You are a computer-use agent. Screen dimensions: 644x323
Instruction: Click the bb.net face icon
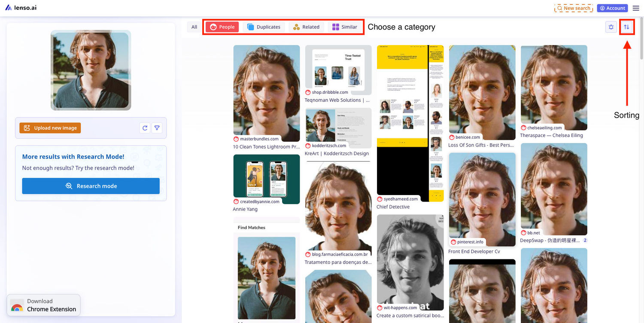pos(524,233)
